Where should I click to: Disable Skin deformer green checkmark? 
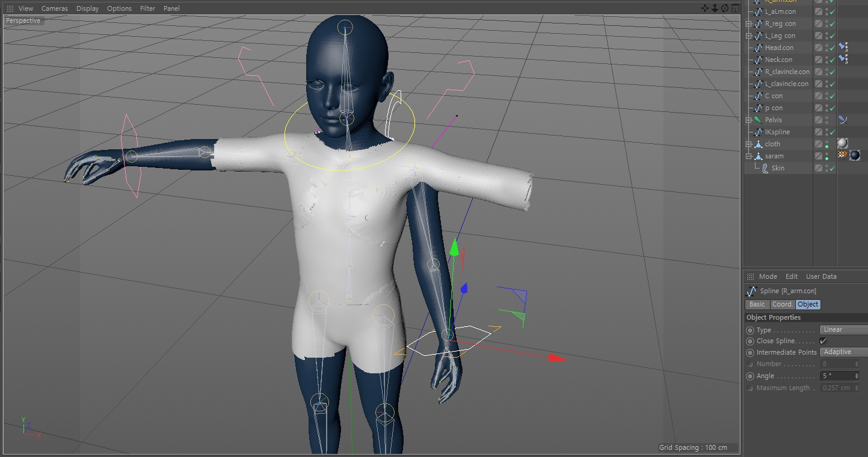pos(833,168)
